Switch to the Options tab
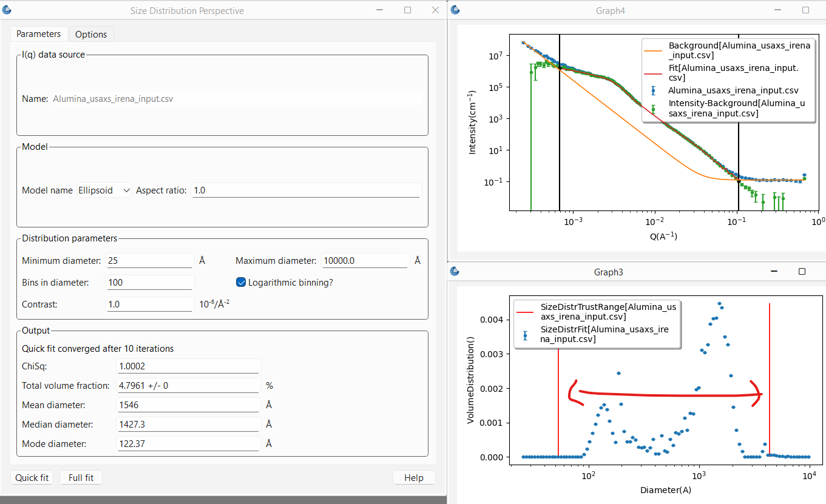Image resolution: width=826 pixels, height=504 pixels. (91, 35)
